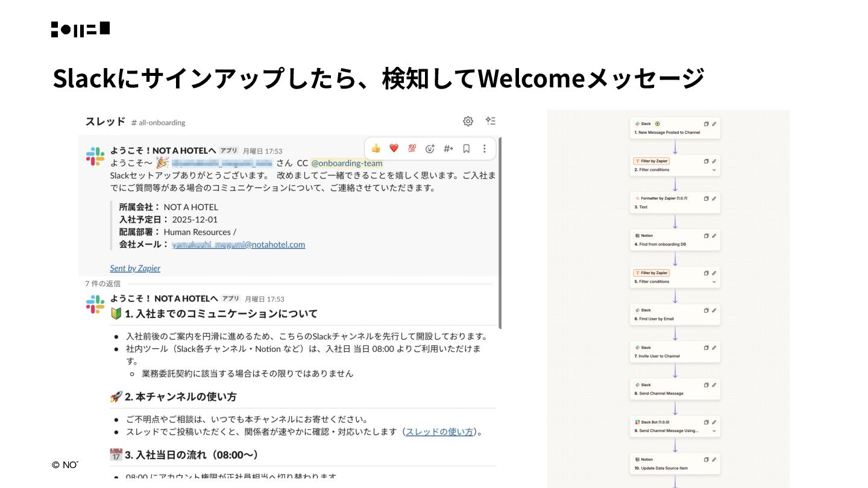The image size is (868, 488).
Task: Duplicate step 3 Formatter Text
Action: click(x=706, y=198)
